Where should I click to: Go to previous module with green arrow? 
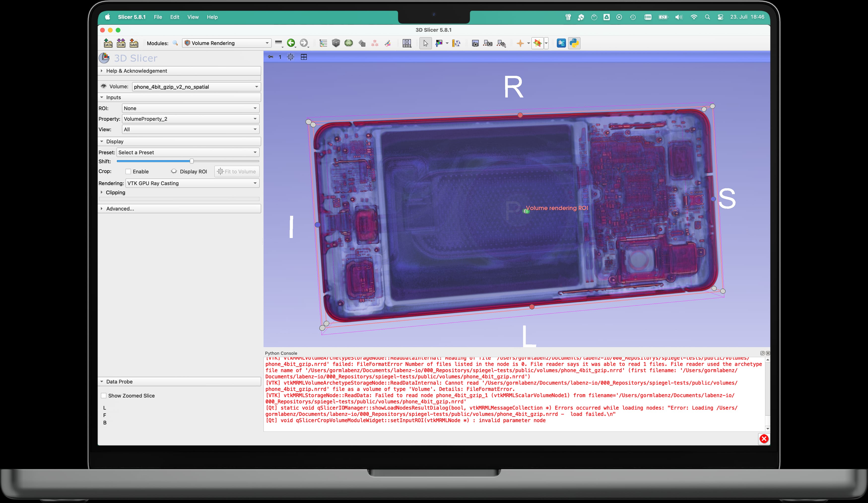(x=291, y=43)
